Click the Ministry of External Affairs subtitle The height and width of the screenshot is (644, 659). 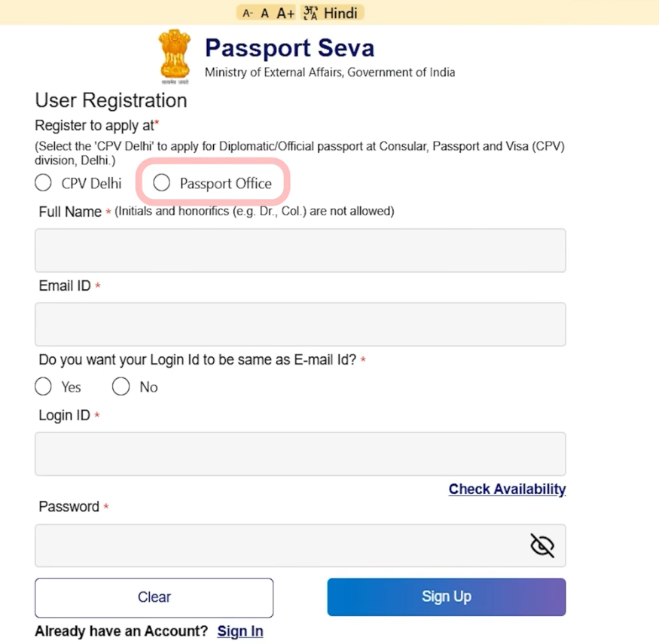[x=330, y=72]
